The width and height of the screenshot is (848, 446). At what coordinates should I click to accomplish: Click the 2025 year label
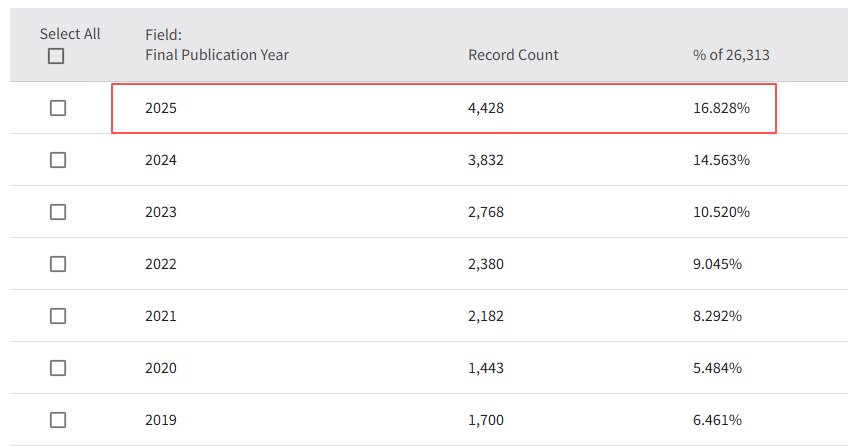(161, 108)
